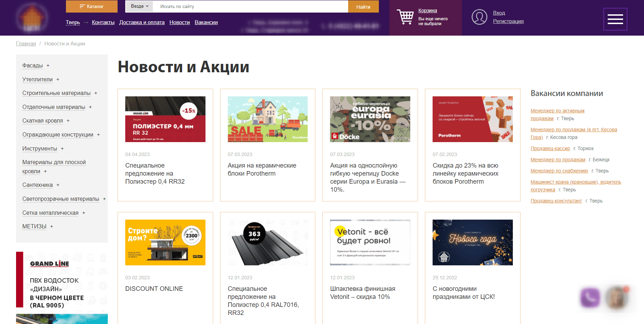This screenshot has height=324, width=644.
Task: Open the red Porotherm blocks banner thumbnail
Action: click(x=473, y=119)
